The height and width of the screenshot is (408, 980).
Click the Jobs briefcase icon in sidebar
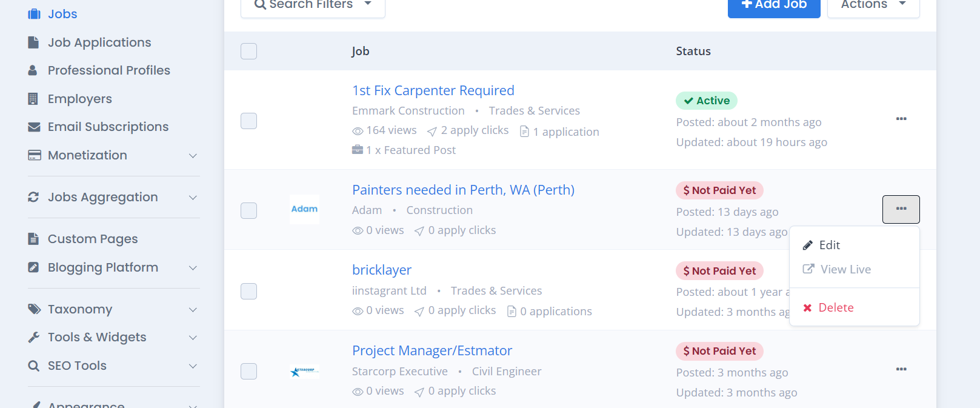[34, 14]
